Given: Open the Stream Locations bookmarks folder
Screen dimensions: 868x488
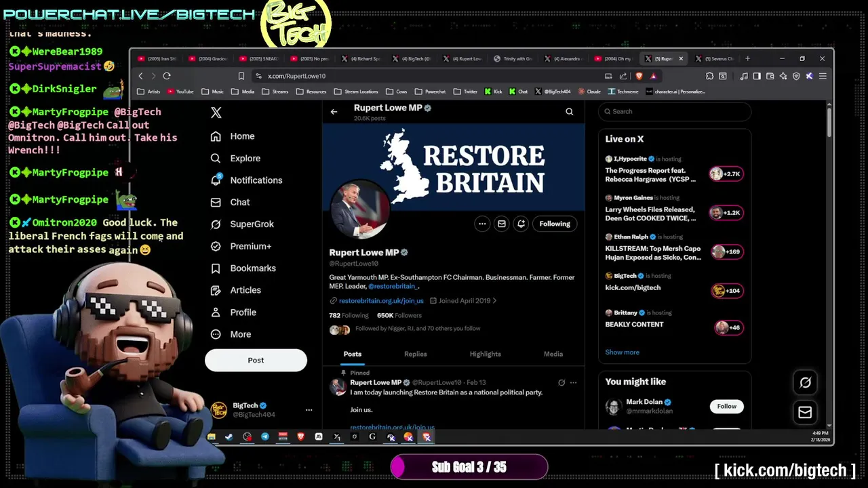Looking at the screenshot, I should pyautogui.click(x=357, y=91).
